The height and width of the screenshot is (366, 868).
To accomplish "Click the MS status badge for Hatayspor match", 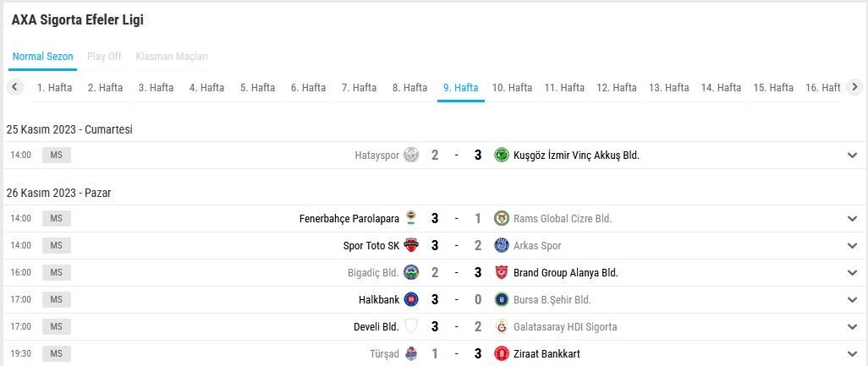I will [57, 156].
